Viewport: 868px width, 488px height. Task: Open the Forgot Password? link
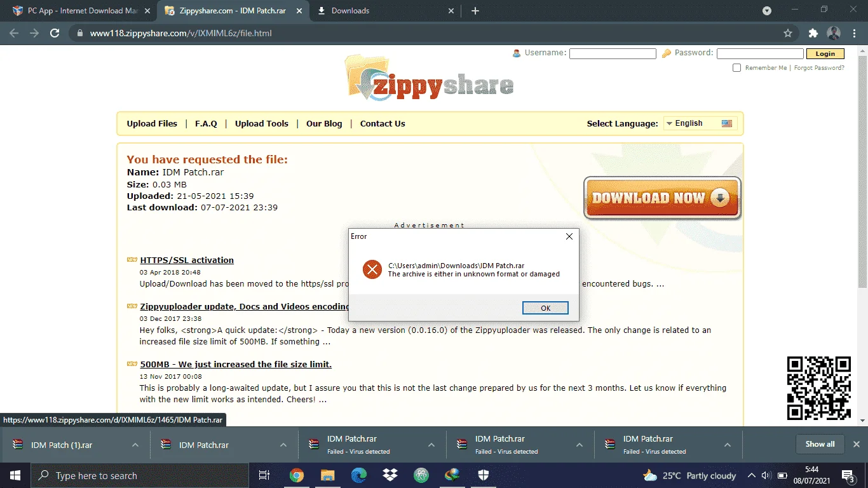[819, 68]
